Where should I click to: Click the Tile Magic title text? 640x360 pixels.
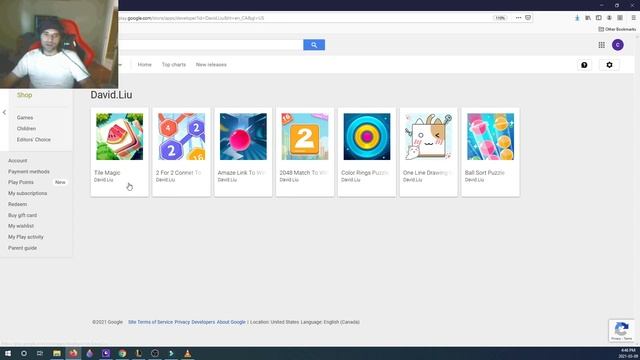107,173
